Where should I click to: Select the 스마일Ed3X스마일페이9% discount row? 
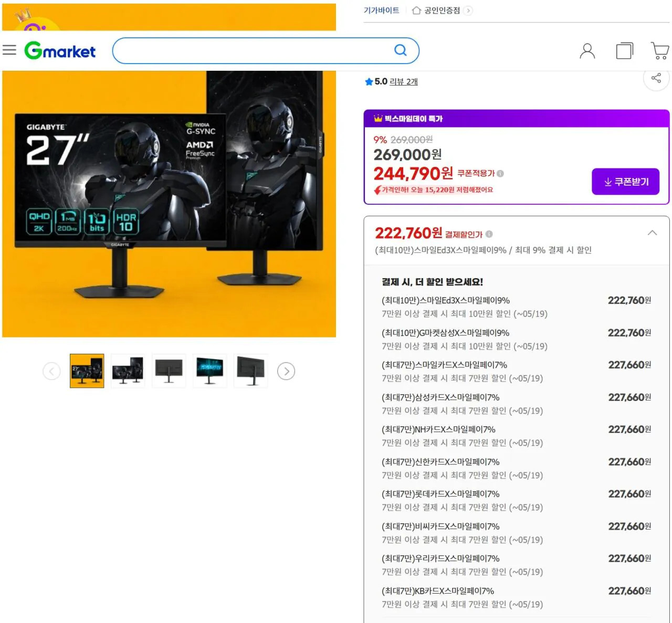click(x=516, y=307)
